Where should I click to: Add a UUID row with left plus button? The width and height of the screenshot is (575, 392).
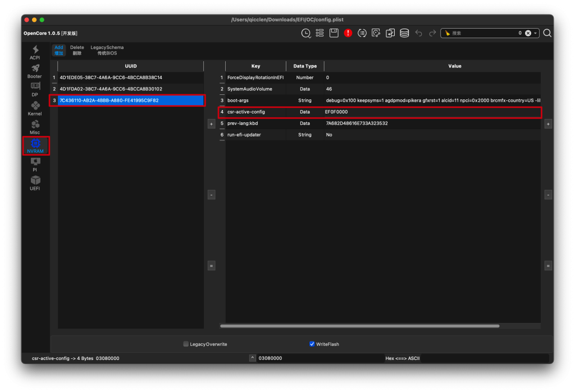click(211, 124)
